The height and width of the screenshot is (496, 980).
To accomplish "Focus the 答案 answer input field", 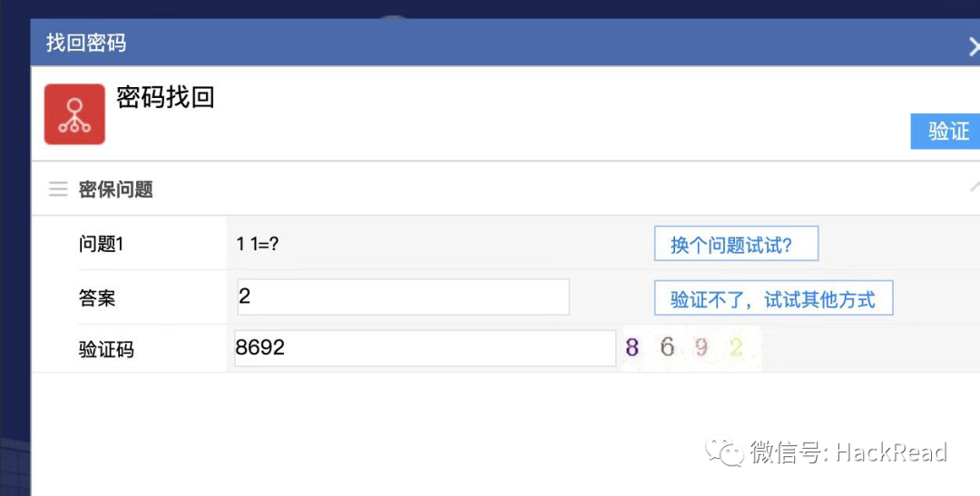I will pyautogui.click(x=403, y=297).
